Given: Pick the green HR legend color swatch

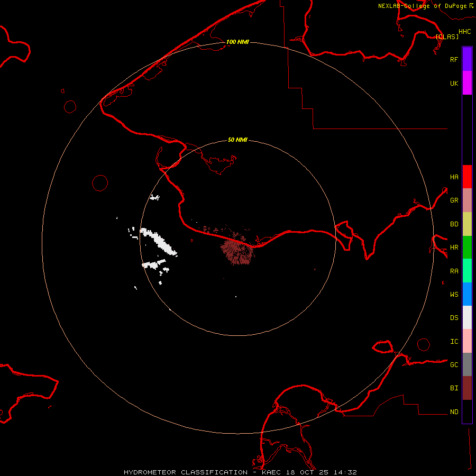Looking at the screenshot, I should tap(467, 247).
